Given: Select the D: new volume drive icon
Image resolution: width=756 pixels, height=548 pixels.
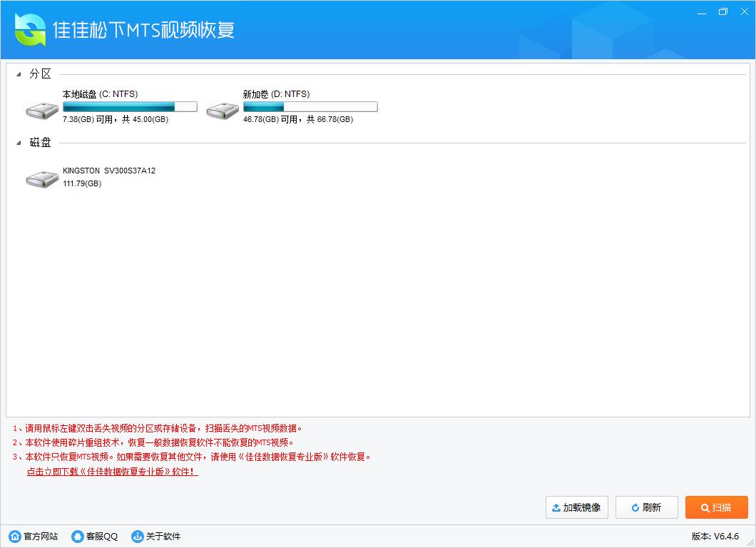Looking at the screenshot, I should click(223, 111).
